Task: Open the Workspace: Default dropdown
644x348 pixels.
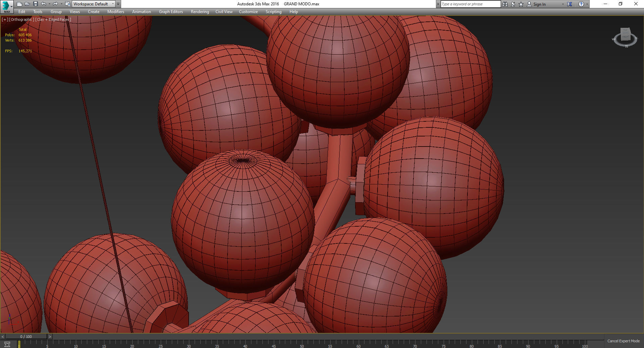Action: [93, 4]
